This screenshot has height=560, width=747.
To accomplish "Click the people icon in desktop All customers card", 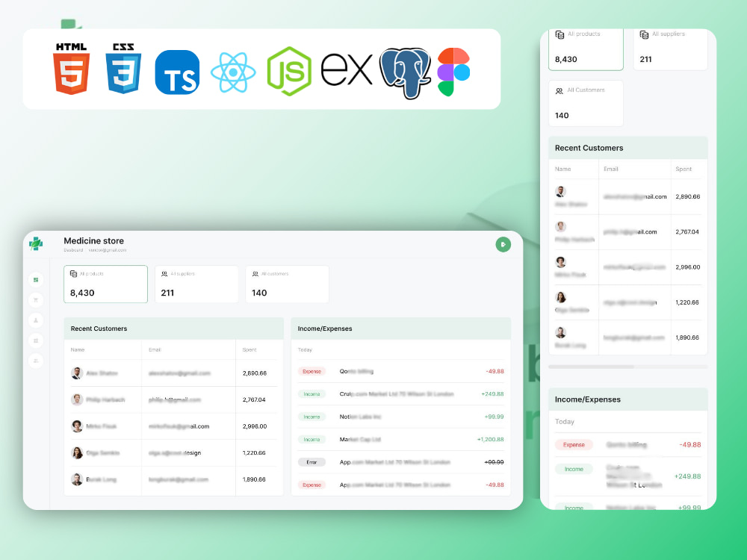I will 255,274.
